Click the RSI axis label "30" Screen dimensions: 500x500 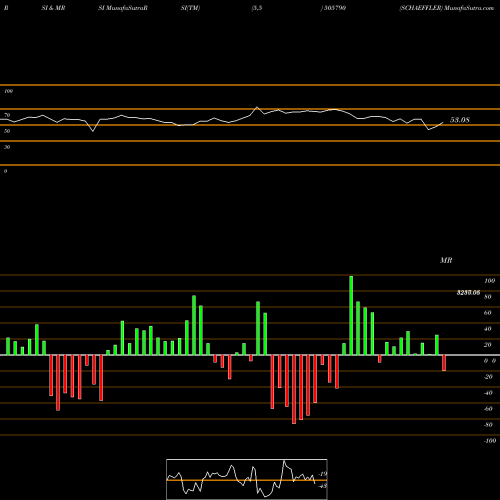click(x=7, y=147)
